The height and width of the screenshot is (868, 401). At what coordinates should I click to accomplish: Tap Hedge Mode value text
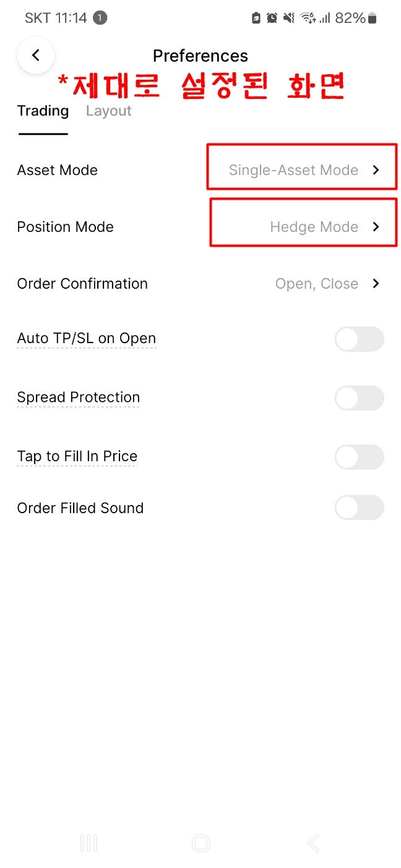pos(314,227)
